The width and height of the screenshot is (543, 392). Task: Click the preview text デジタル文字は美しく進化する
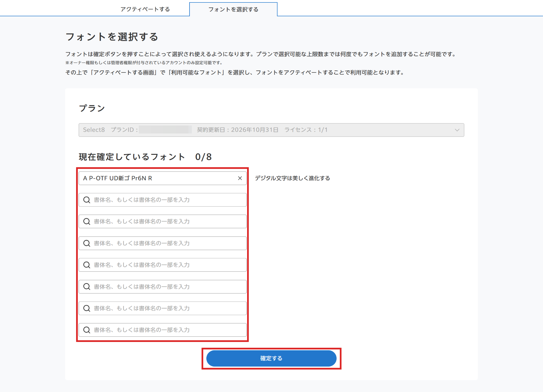coord(292,178)
